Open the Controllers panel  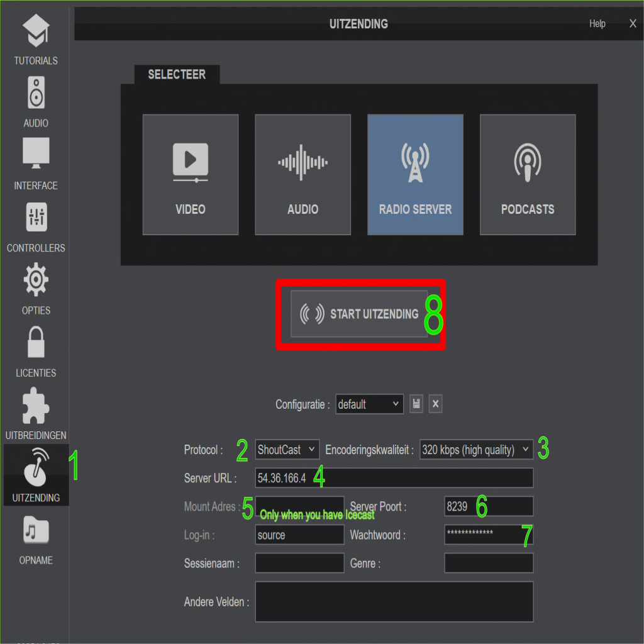pos(36,225)
